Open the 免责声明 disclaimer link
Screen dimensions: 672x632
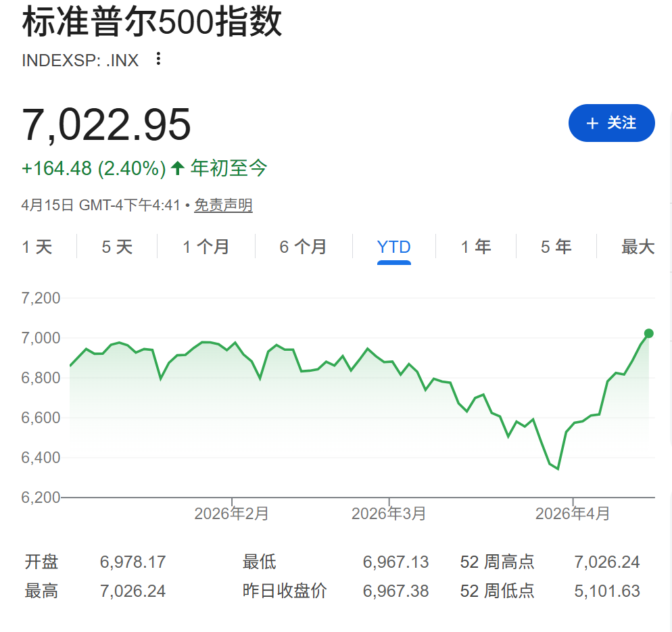(223, 205)
